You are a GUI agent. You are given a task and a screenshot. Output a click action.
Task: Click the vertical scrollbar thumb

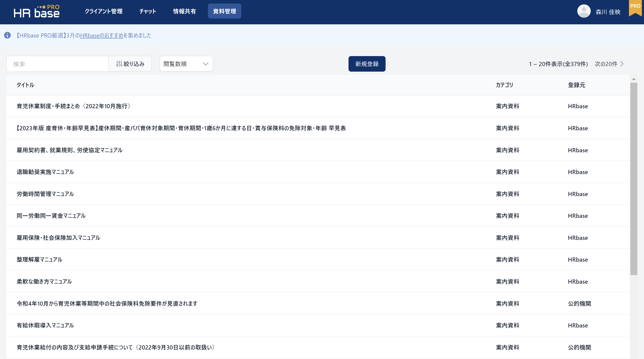coord(634,179)
